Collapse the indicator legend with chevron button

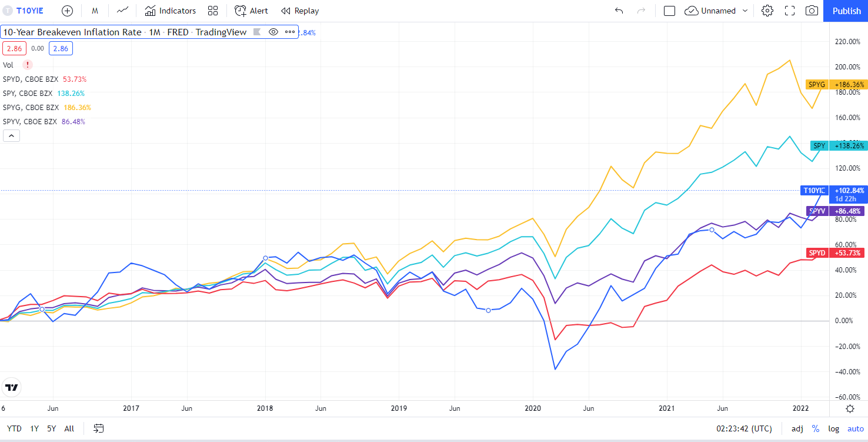(11, 136)
